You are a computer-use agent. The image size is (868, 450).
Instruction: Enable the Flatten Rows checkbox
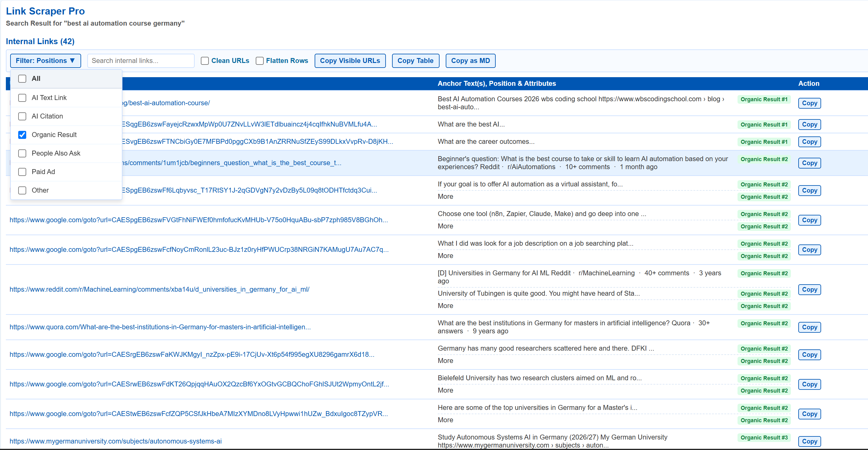(x=259, y=61)
